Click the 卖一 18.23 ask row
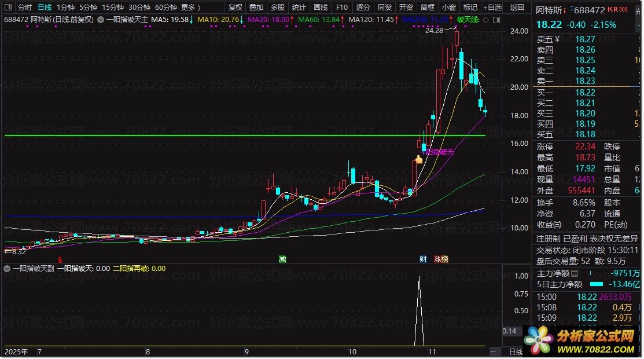The width and height of the screenshot is (644, 359). click(x=585, y=81)
